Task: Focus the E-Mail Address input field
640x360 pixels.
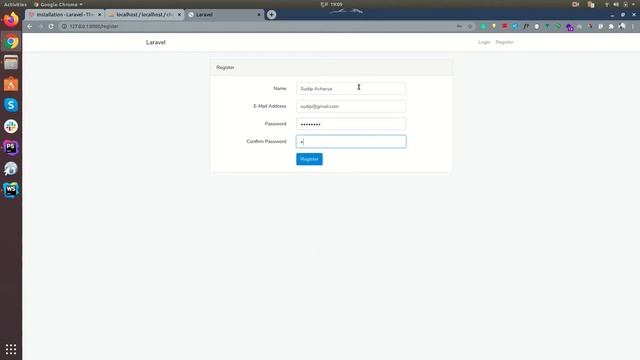Action: pos(351,106)
